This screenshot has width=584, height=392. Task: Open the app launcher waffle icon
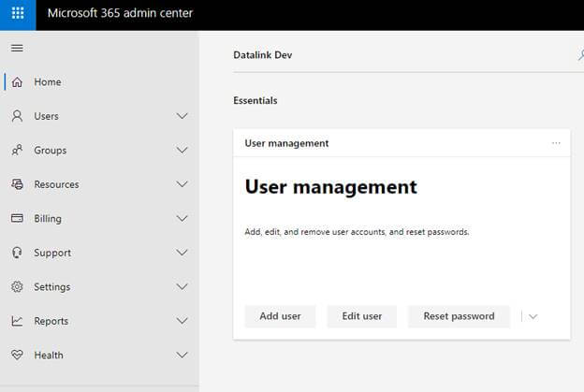click(x=18, y=13)
